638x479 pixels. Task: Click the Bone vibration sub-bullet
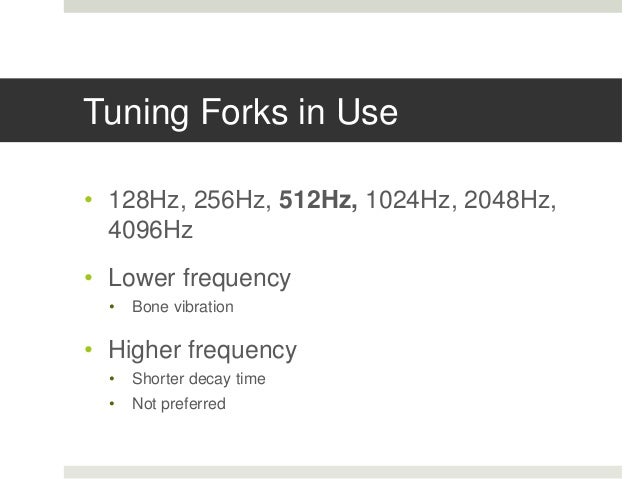coord(183,307)
